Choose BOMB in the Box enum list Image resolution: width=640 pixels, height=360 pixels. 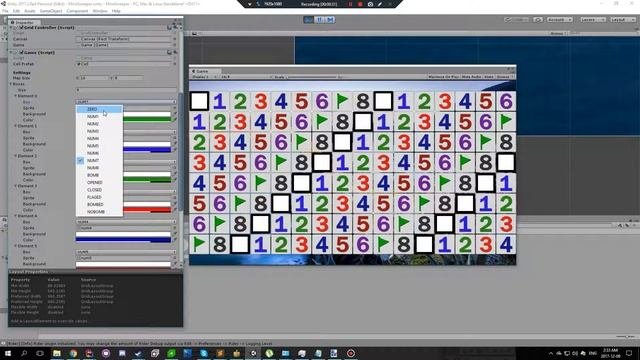coord(99,175)
